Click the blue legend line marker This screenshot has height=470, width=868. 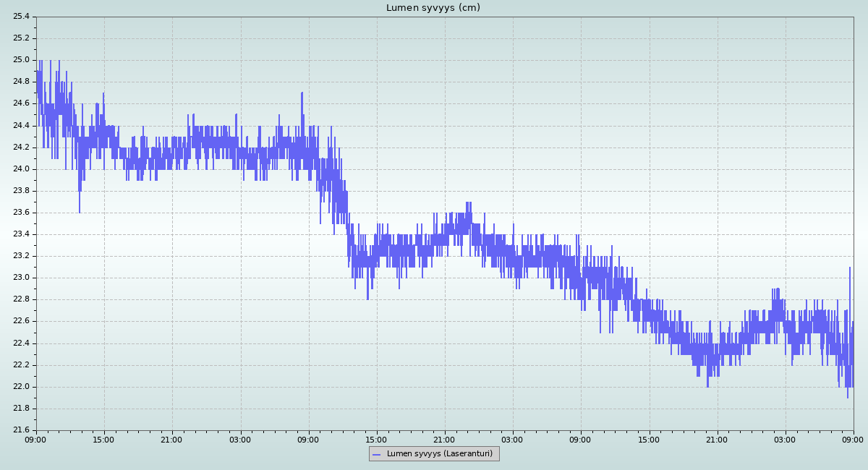[x=376, y=454]
